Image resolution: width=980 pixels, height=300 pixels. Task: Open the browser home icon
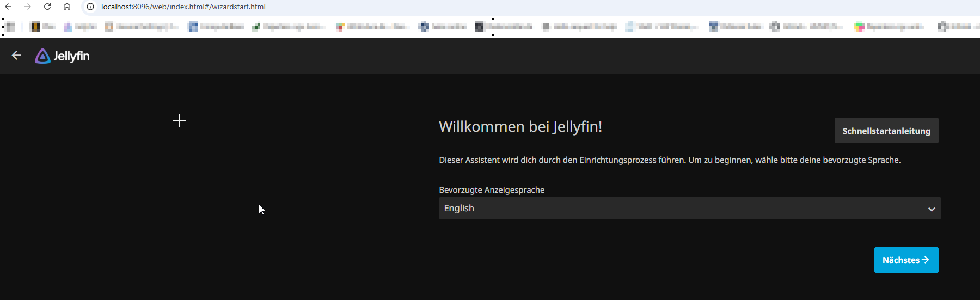click(67, 7)
